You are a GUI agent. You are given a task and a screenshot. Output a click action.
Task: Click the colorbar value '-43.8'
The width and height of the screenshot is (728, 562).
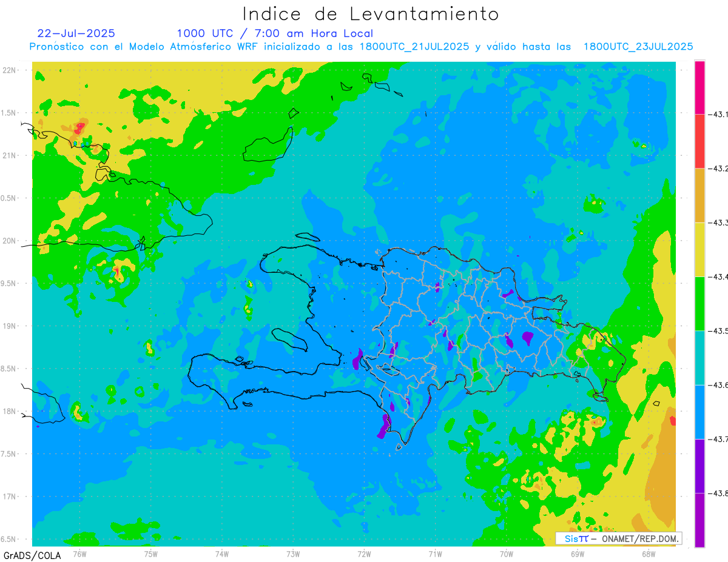(717, 493)
